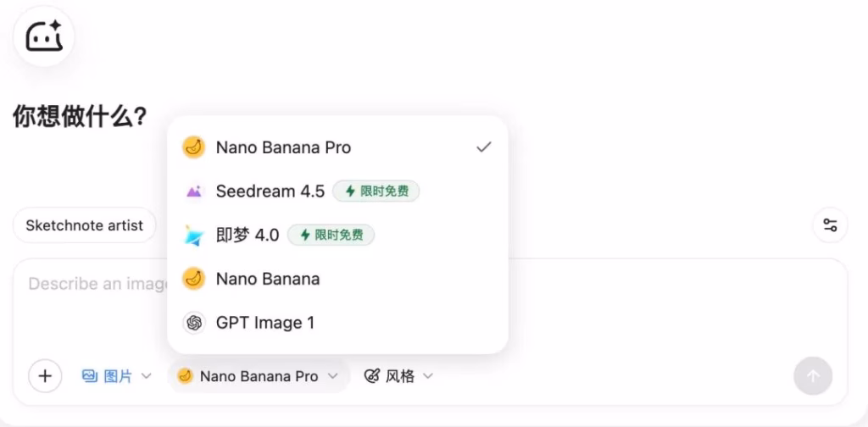Click the banana icon beside Nano Banana Pro

(x=194, y=147)
